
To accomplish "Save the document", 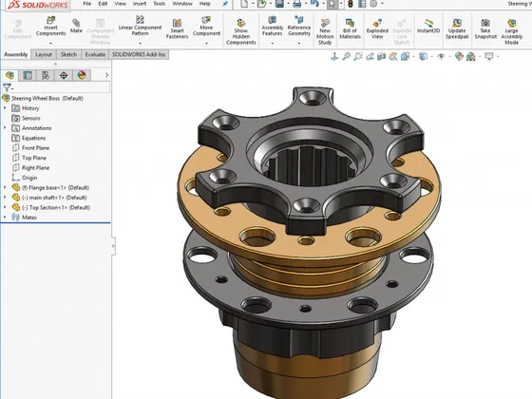I will coord(279,4).
